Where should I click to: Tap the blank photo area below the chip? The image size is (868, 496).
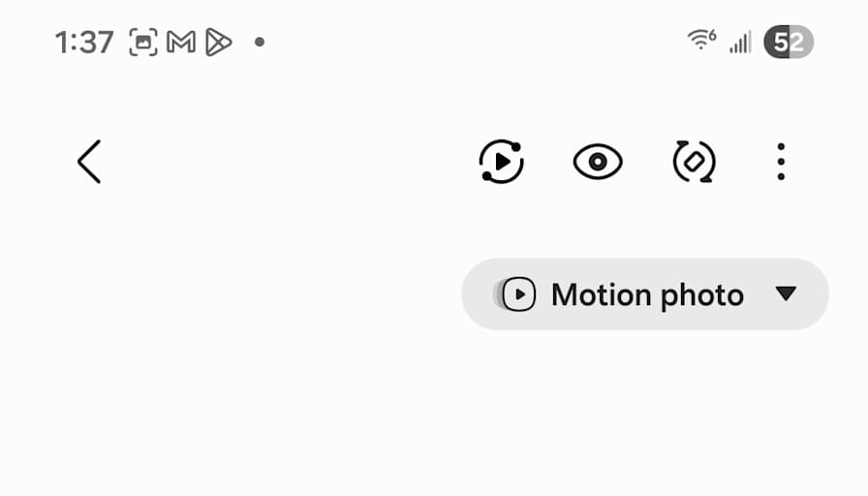click(x=434, y=416)
